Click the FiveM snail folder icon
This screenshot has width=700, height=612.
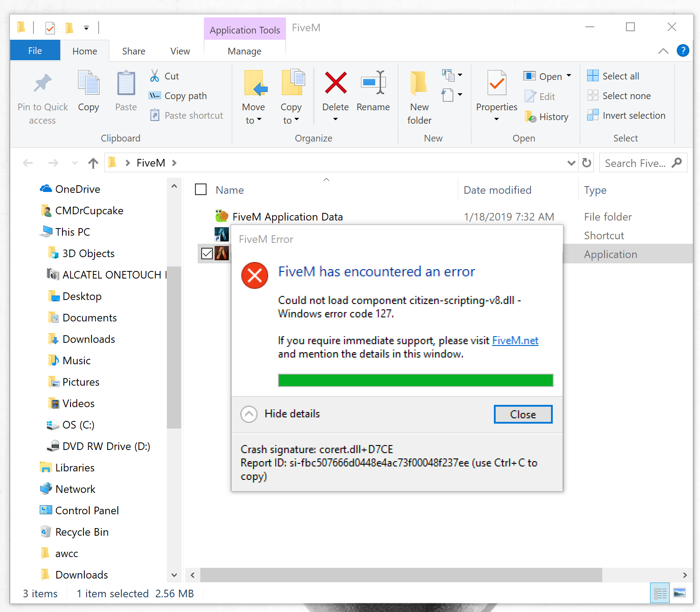click(x=222, y=216)
